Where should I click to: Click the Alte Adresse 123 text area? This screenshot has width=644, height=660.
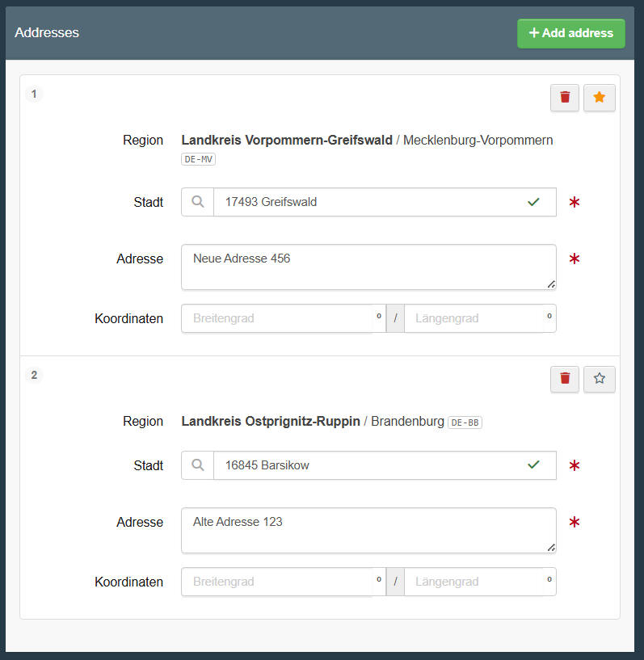point(368,530)
